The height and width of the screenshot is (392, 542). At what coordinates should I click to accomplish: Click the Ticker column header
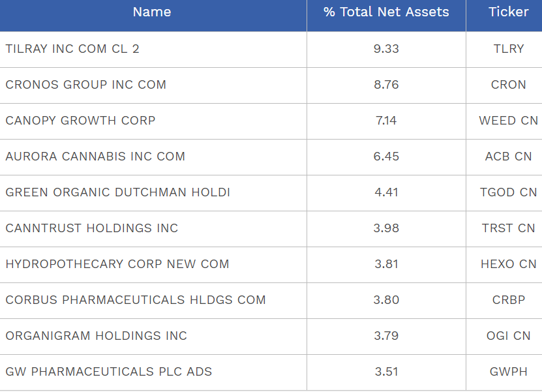[508, 12]
